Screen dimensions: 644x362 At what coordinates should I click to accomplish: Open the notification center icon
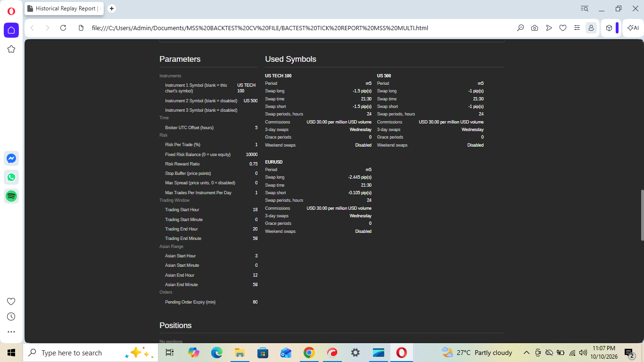pos(629,353)
